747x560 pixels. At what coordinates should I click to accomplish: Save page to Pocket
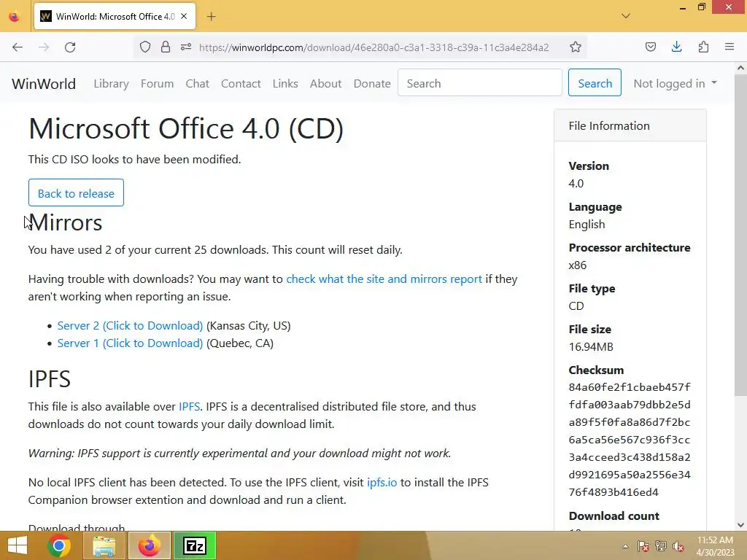650,47
